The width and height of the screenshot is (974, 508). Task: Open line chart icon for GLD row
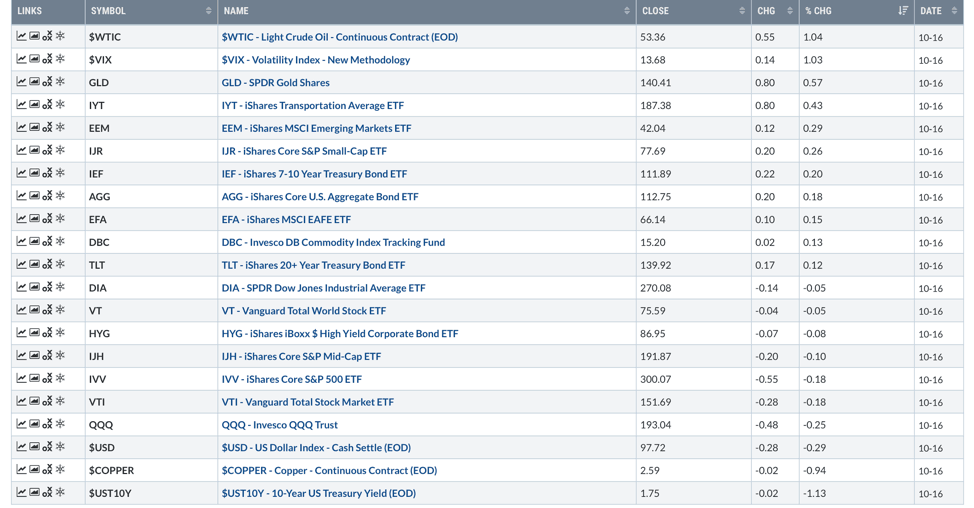[21, 82]
